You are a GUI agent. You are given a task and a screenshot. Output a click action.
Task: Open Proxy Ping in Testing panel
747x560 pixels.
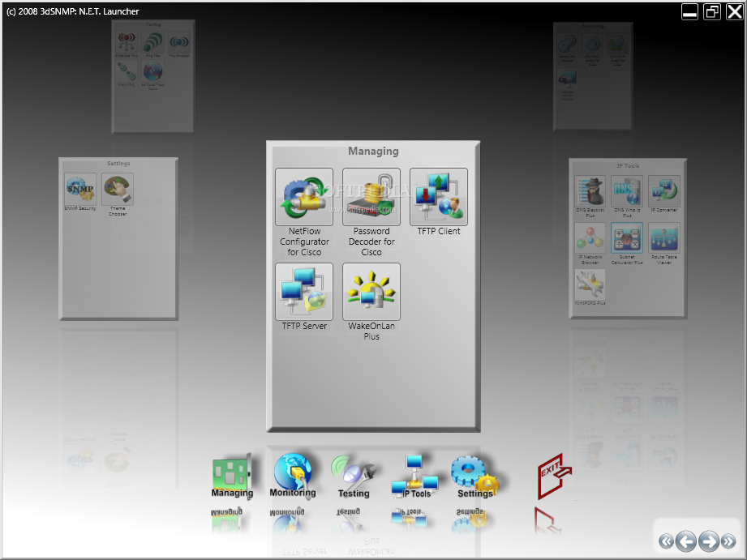coord(127,71)
